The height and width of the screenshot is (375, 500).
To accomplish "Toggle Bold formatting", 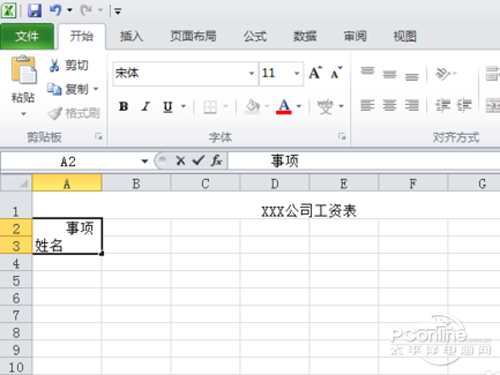I will 124,106.
